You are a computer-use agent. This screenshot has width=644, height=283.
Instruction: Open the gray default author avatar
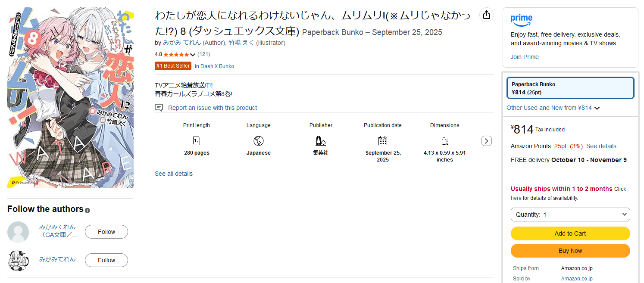(18, 232)
